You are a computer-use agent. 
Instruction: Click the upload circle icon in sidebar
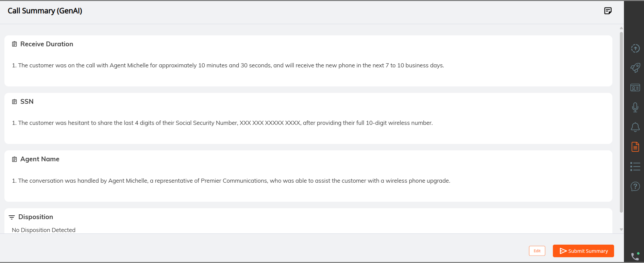(635, 48)
